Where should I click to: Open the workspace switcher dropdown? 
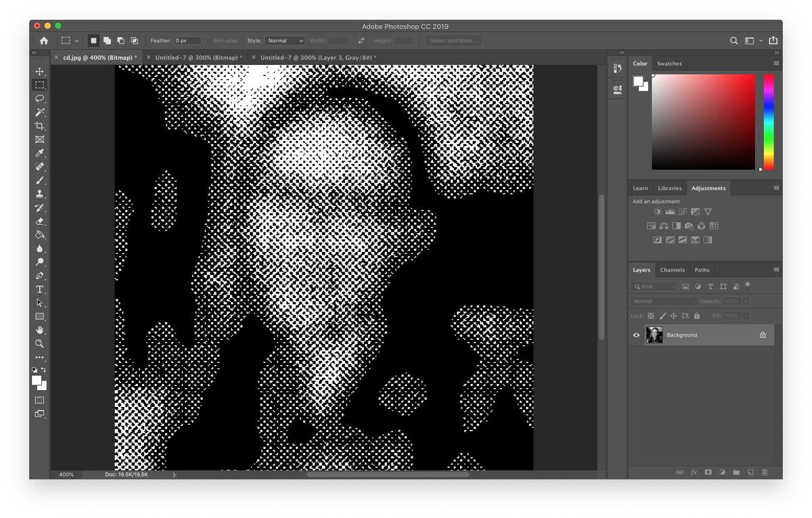[x=752, y=41]
